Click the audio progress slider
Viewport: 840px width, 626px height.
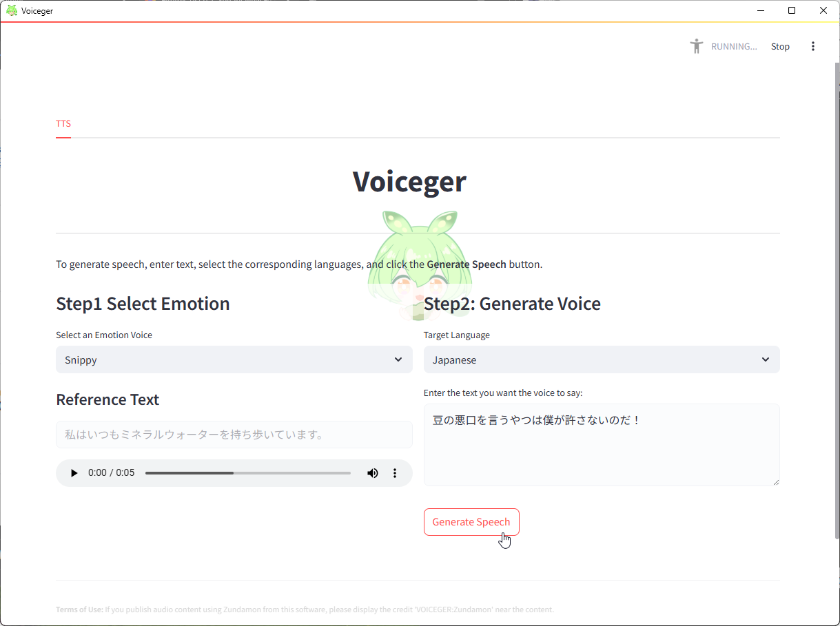(247, 473)
